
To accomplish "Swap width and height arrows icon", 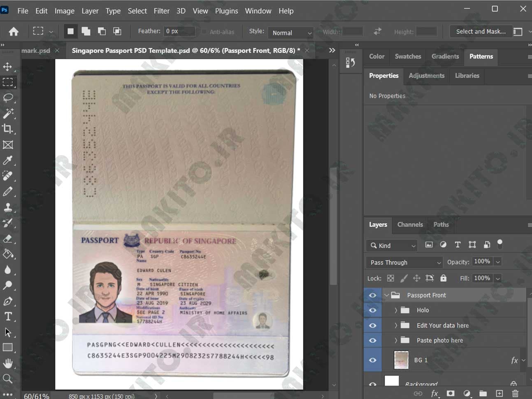I will tap(377, 31).
